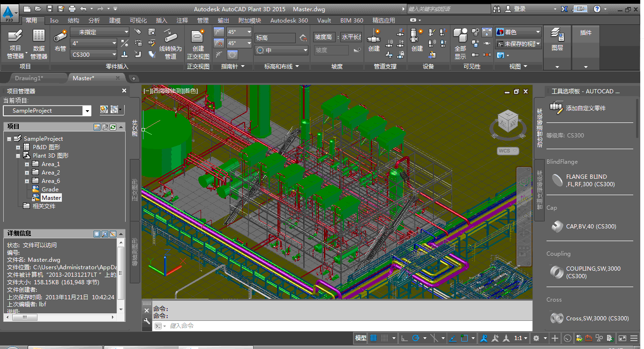Open the 4" pipe size dropdown

click(113, 43)
